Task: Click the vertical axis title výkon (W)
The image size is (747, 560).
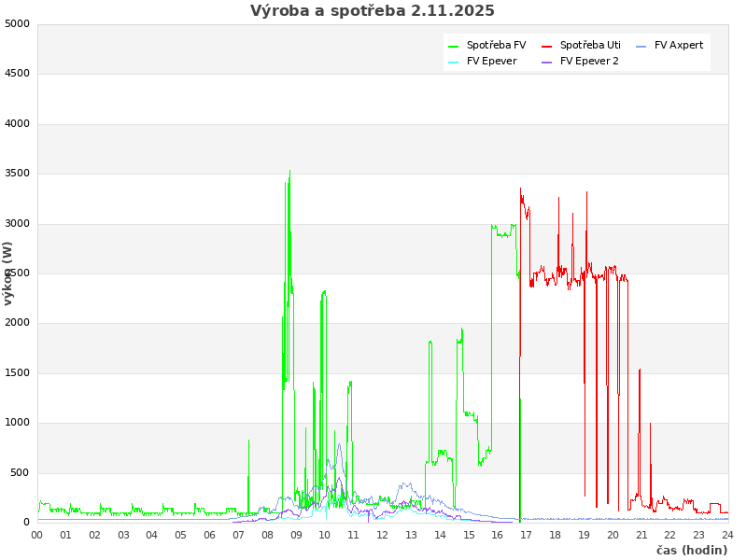Action: (x=8, y=273)
